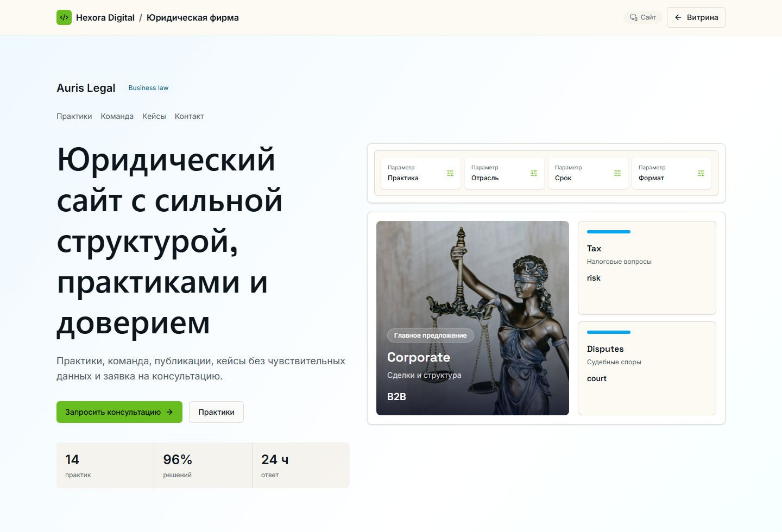Open the Контакт navigation link
This screenshot has width=782, height=532.
[190, 116]
